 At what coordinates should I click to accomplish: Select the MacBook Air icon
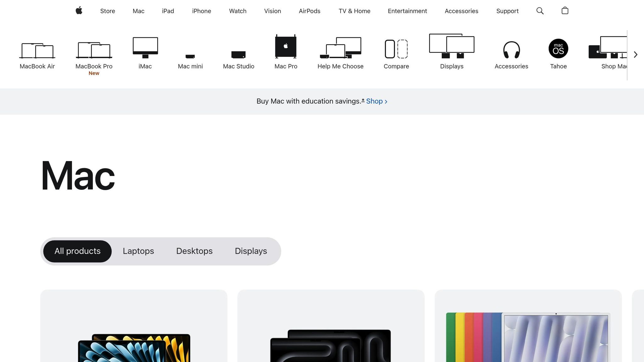click(37, 51)
